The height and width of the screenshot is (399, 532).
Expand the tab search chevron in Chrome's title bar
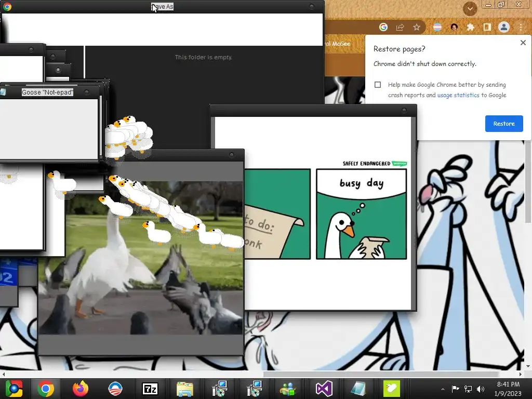[x=470, y=8]
